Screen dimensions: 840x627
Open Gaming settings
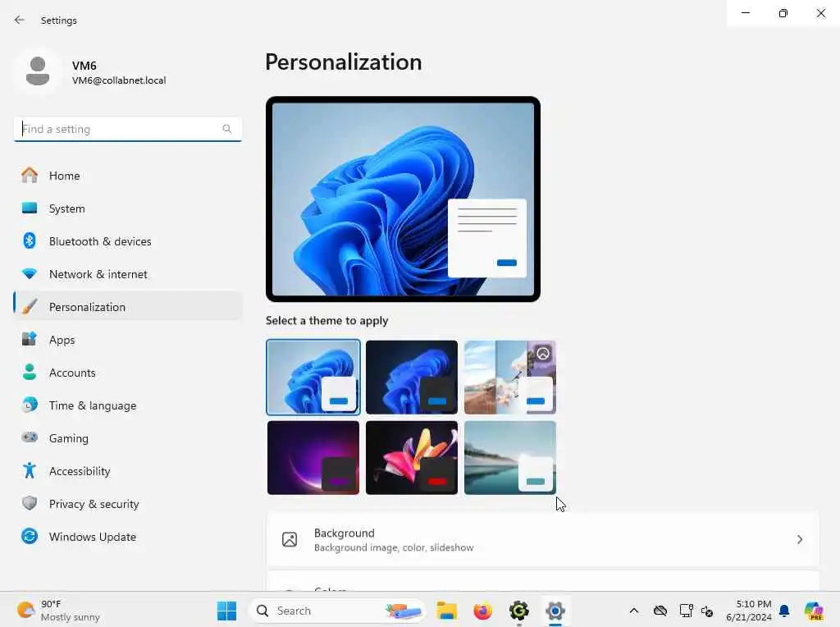click(x=128, y=437)
